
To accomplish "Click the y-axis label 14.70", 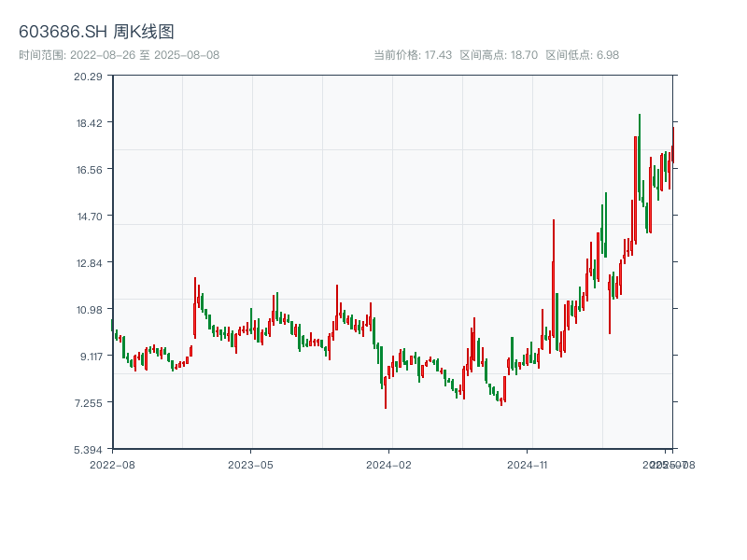I will point(90,217).
